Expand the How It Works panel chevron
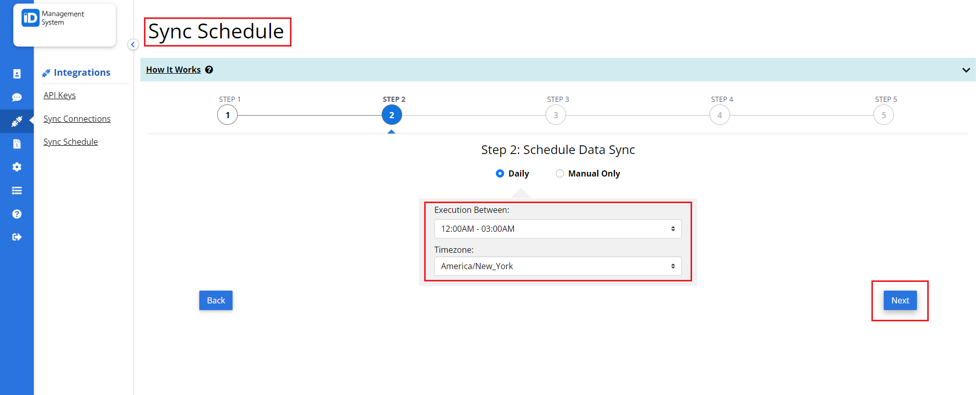Viewport: 980px width, 395px height. point(966,70)
